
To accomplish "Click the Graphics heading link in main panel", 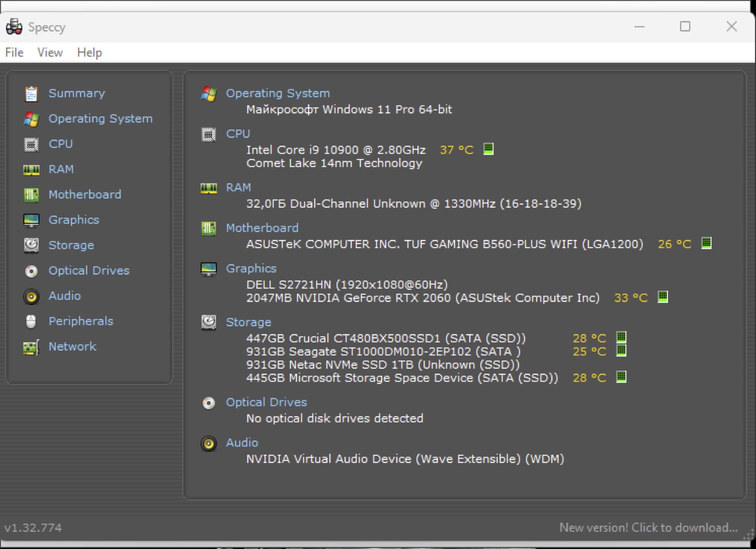I will [x=251, y=268].
